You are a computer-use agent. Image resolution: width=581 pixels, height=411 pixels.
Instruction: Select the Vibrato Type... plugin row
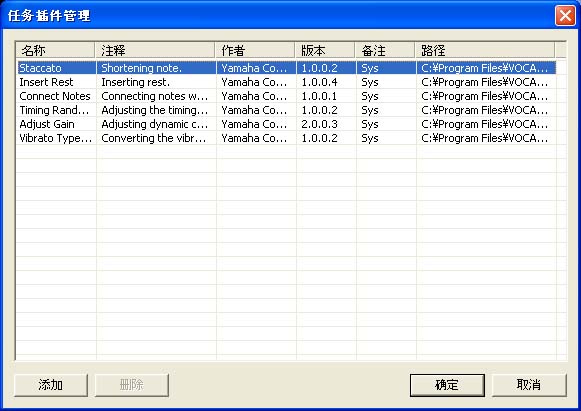point(286,138)
